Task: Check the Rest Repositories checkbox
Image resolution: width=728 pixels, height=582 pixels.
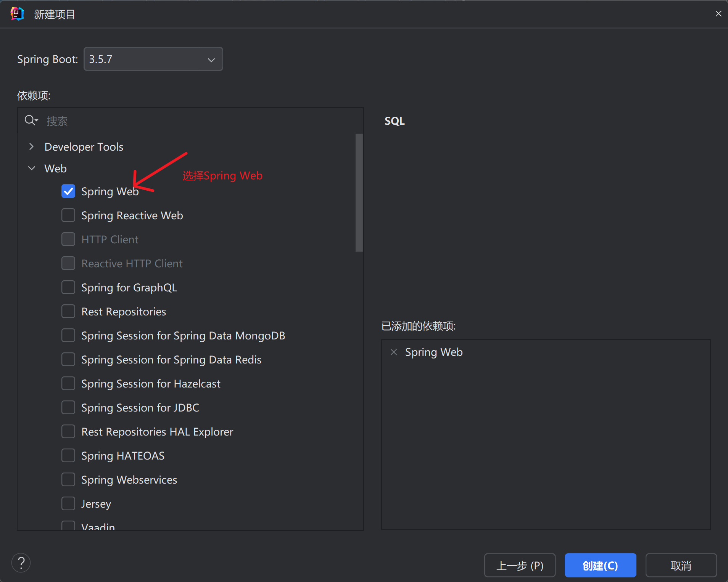Action: [68, 311]
